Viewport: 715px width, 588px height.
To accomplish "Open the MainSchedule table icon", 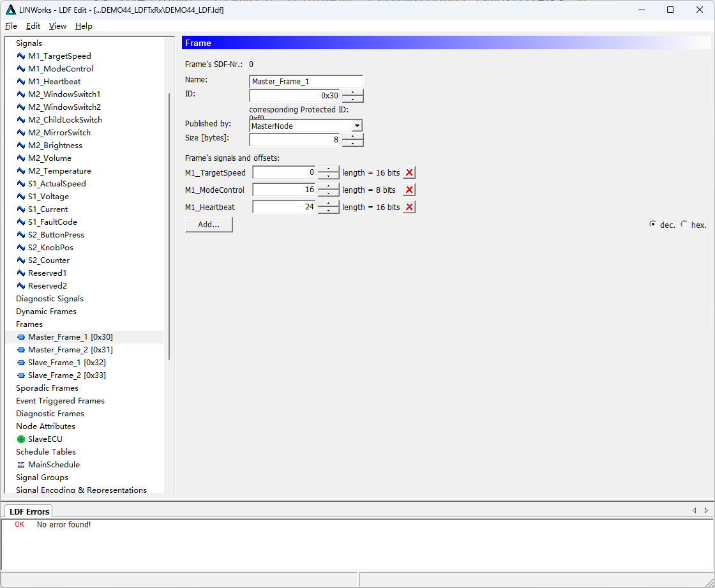I will [21, 465].
